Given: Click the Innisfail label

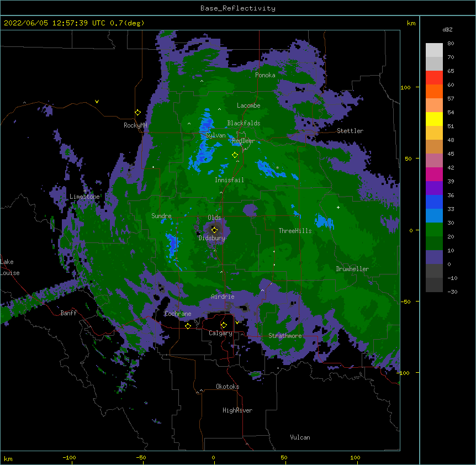Looking at the screenshot, I should pos(229,180).
